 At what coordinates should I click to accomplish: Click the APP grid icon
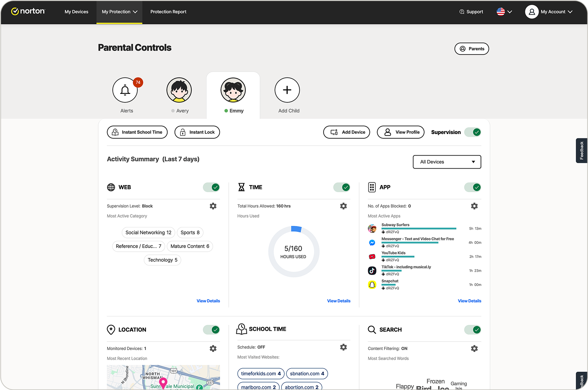[372, 187]
